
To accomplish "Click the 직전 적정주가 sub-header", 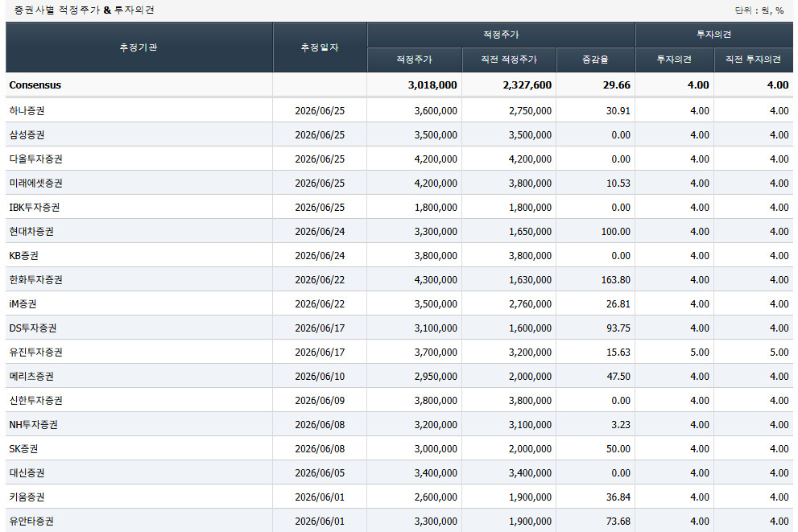I will pyautogui.click(x=509, y=60).
